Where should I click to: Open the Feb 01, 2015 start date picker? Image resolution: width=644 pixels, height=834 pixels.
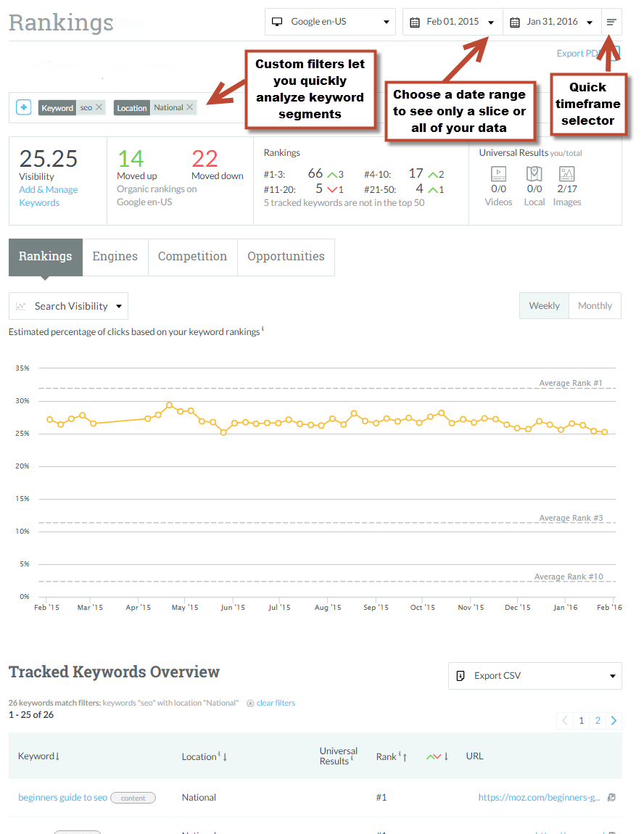tap(453, 22)
